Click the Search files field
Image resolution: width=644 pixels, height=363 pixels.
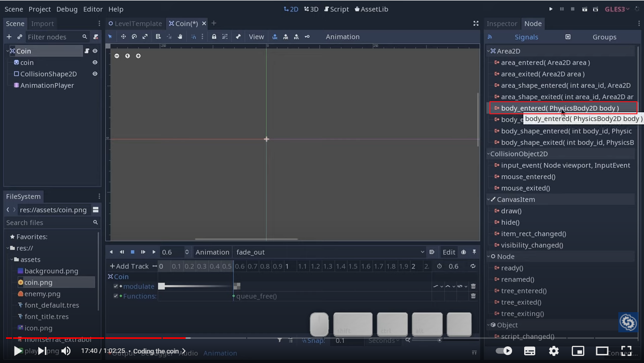(52, 223)
